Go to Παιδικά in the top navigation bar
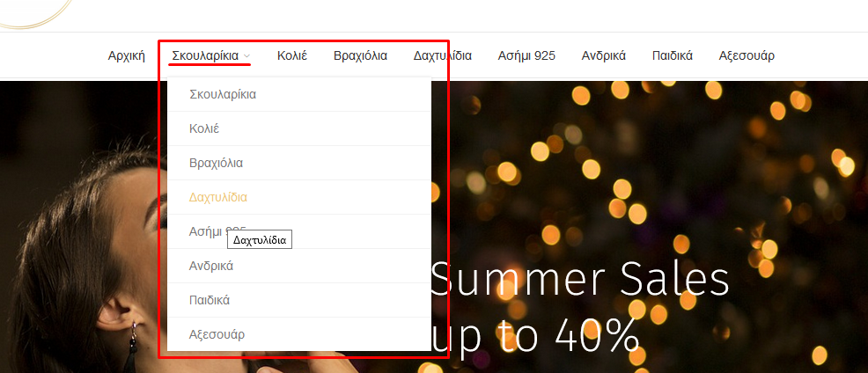868x373 pixels. [x=672, y=56]
